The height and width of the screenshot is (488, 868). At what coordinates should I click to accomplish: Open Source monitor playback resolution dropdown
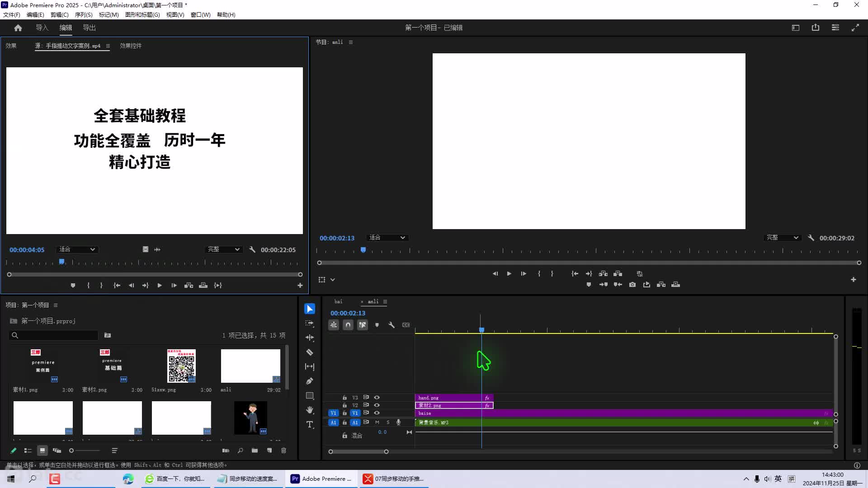point(223,249)
